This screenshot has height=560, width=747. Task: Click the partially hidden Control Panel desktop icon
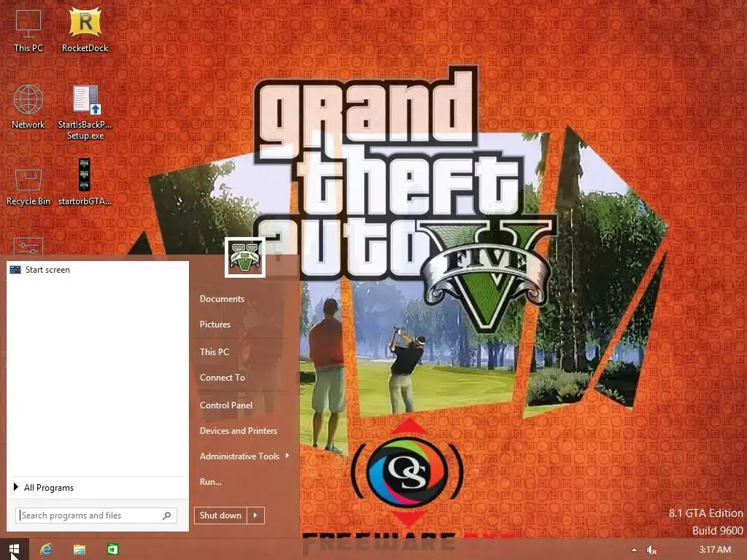(x=28, y=248)
